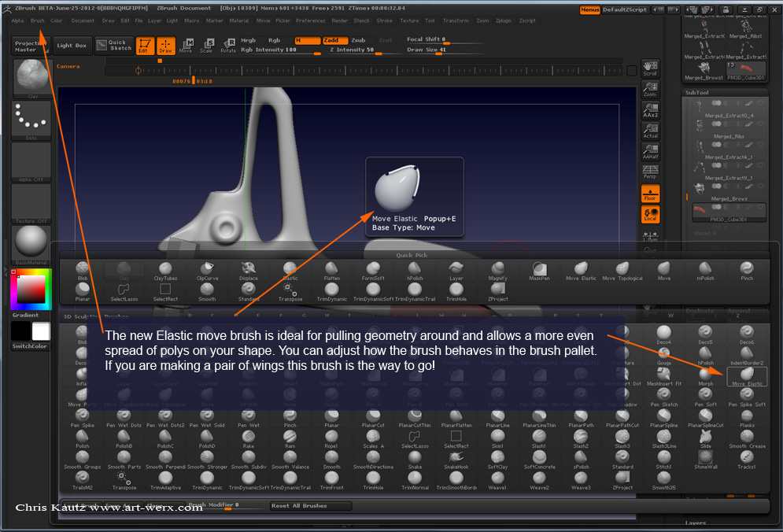
Task: Pick the Magnify brush in Quick Pick
Action: 497,272
